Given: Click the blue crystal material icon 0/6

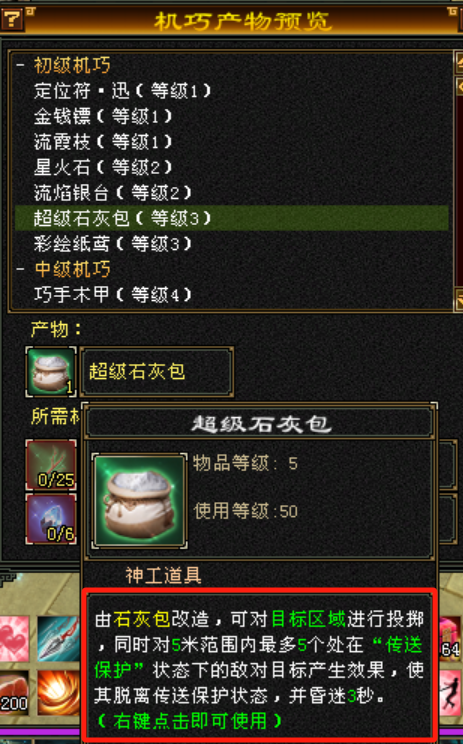Looking at the screenshot, I should pos(51,519).
